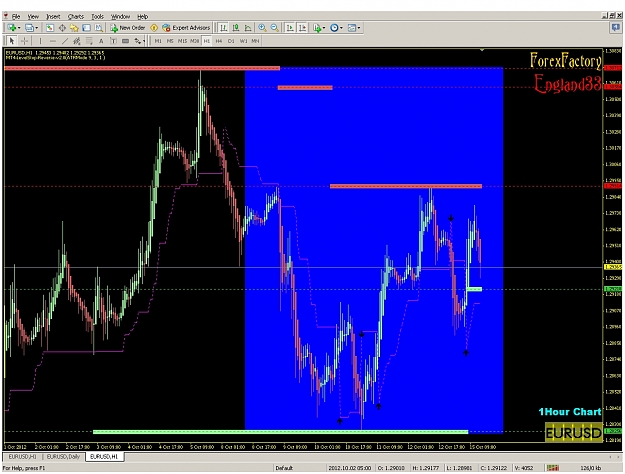
Task: Select the Trendline tool
Action: coord(65,41)
